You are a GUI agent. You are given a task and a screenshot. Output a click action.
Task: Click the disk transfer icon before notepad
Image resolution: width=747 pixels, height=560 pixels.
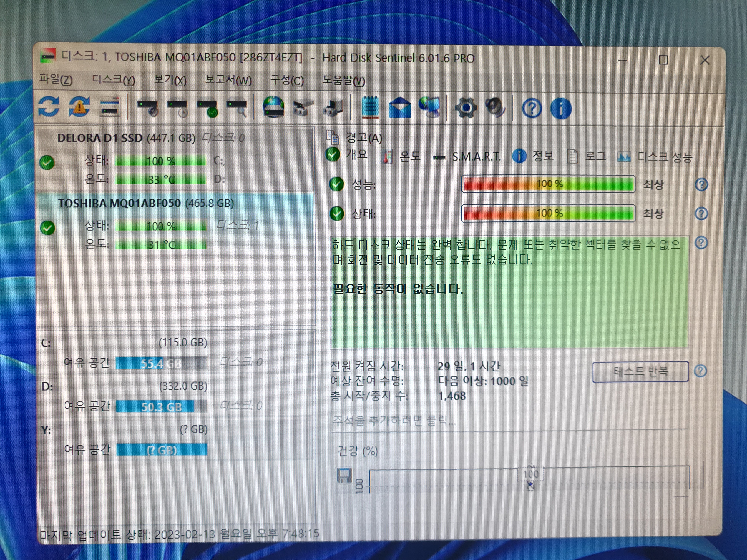(x=333, y=108)
